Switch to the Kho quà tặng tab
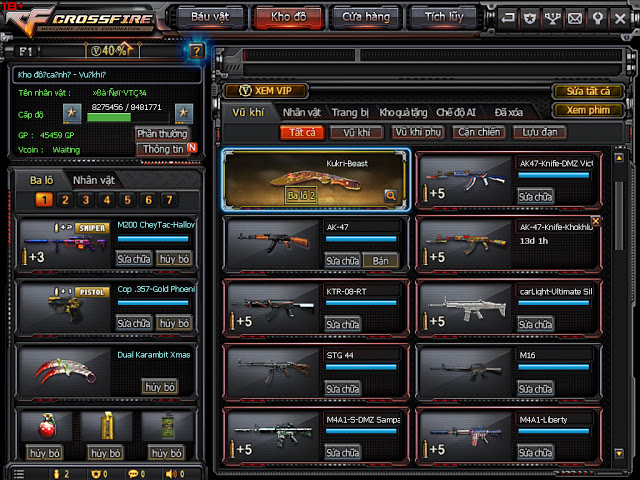This screenshot has height=480, width=640. 403,112
